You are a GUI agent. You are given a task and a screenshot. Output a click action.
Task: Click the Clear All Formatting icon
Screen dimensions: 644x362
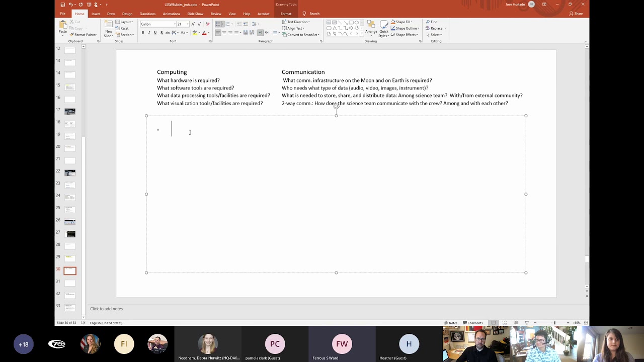tap(207, 24)
